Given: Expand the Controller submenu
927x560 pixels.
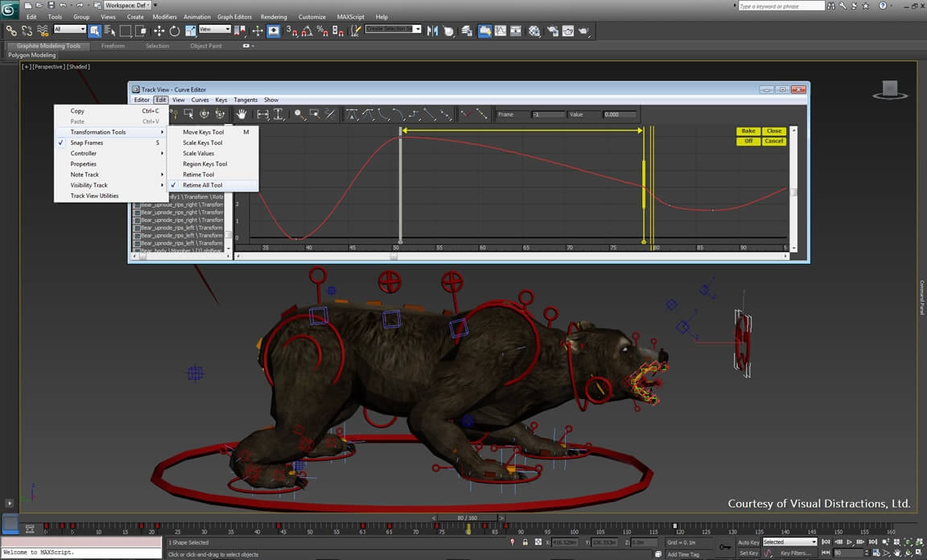Looking at the screenshot, I should tap(84, 153).
